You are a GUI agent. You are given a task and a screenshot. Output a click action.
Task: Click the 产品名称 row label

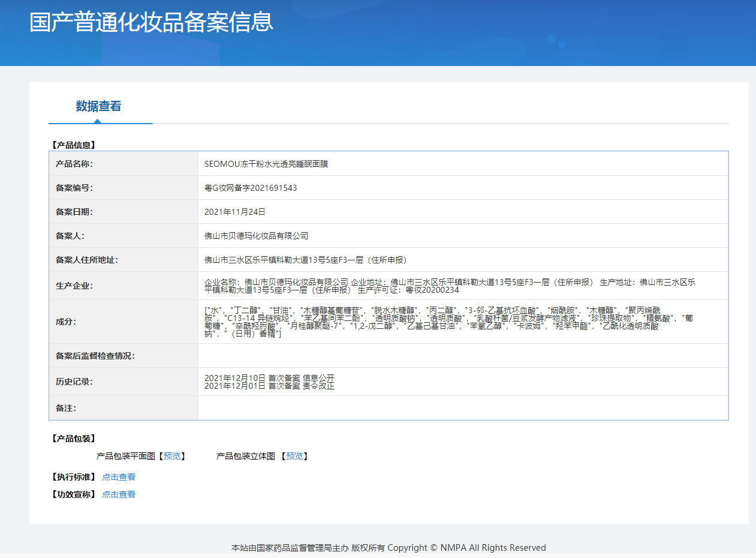pyautogui.click(x=74, y=164)
